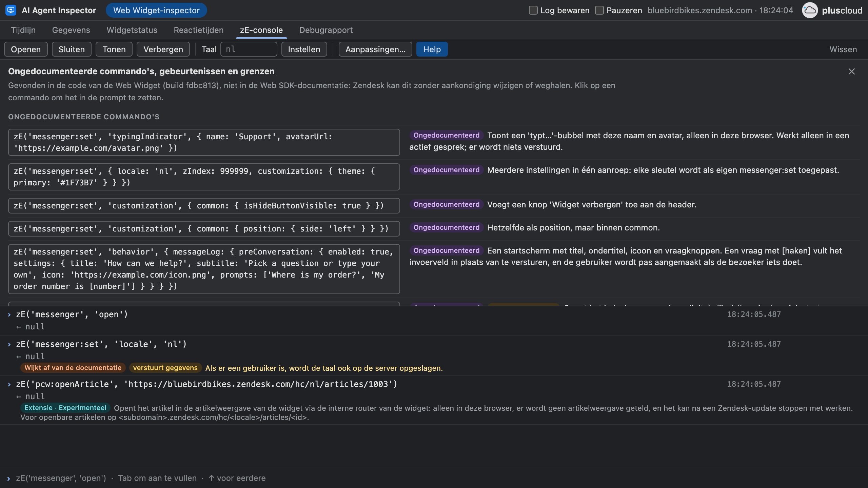Switch to the Tijdlijn tab
The image size is (868, 488).
point(23,30)
